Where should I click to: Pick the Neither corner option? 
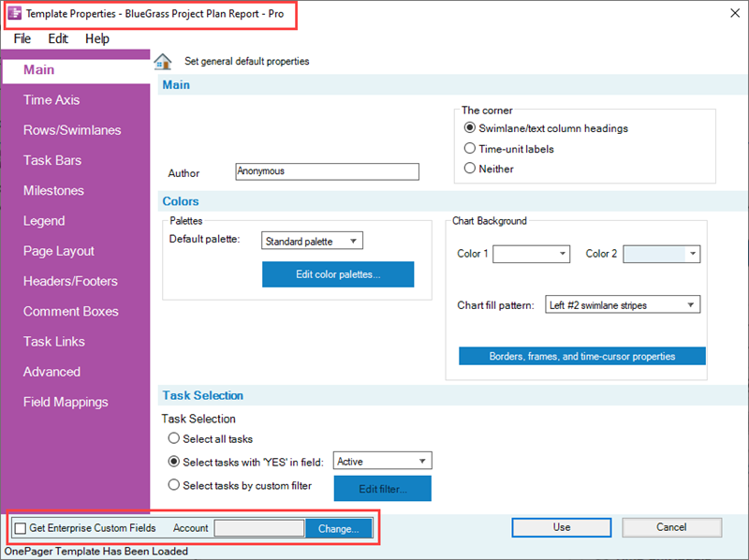pyautogui.click(x=470, y=169)
